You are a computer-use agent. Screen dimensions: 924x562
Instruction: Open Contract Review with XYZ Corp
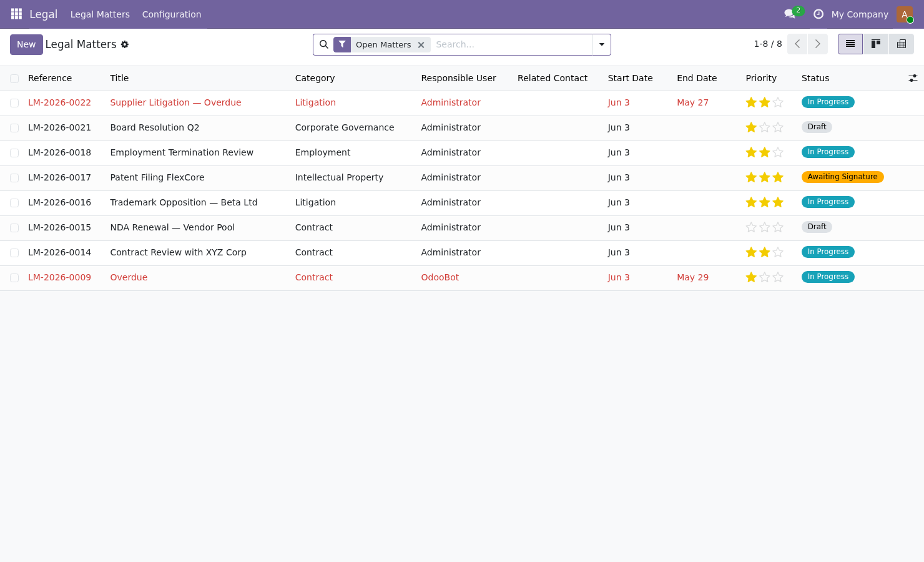point(178,252)
